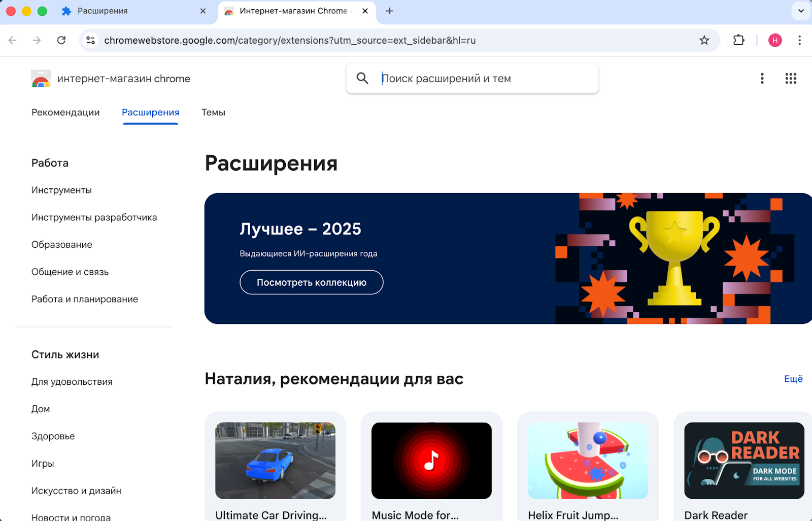The image size is (812, 521).
Task: Open the web store's three-dot options menu
Action: 762,78
